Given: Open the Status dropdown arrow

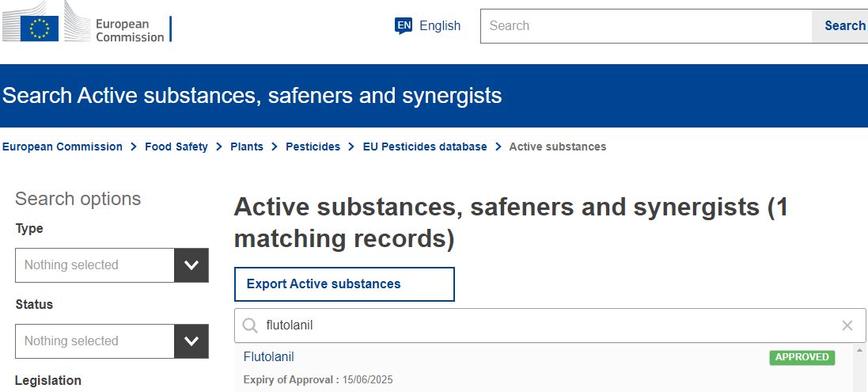Looking at the screenshot, I should (191, 341).
